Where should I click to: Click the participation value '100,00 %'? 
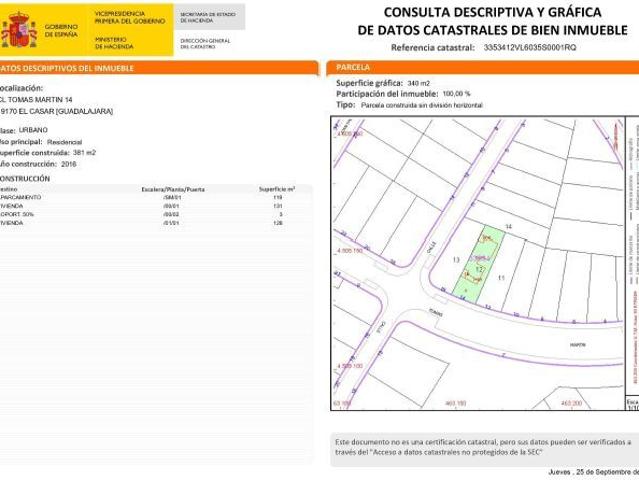(x=456, y=94)
